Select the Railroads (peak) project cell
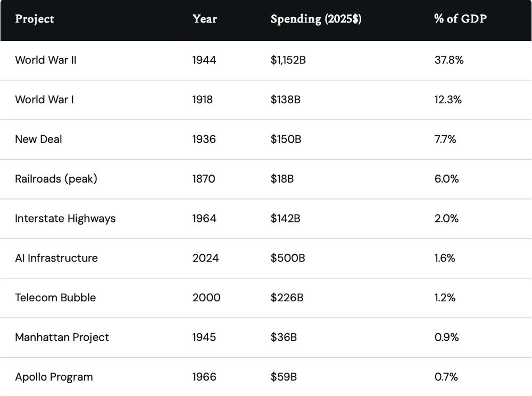532x396 pixels. (56, 179)
